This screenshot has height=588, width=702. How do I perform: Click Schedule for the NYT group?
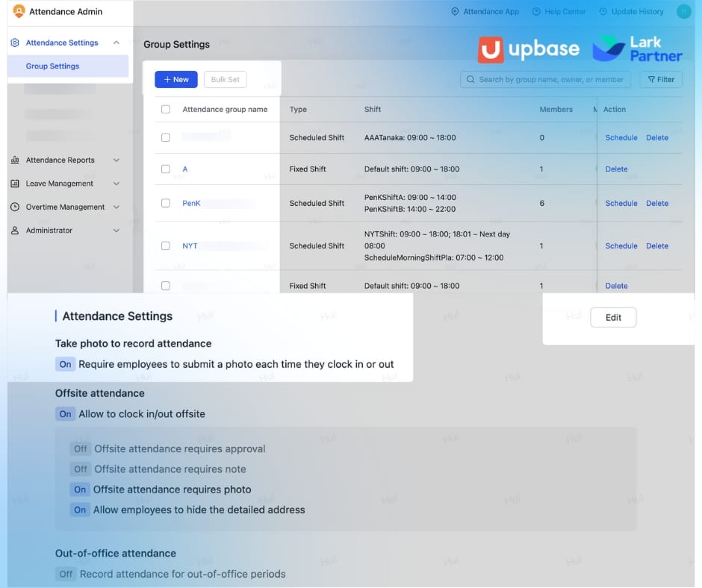tap(621, 245)
